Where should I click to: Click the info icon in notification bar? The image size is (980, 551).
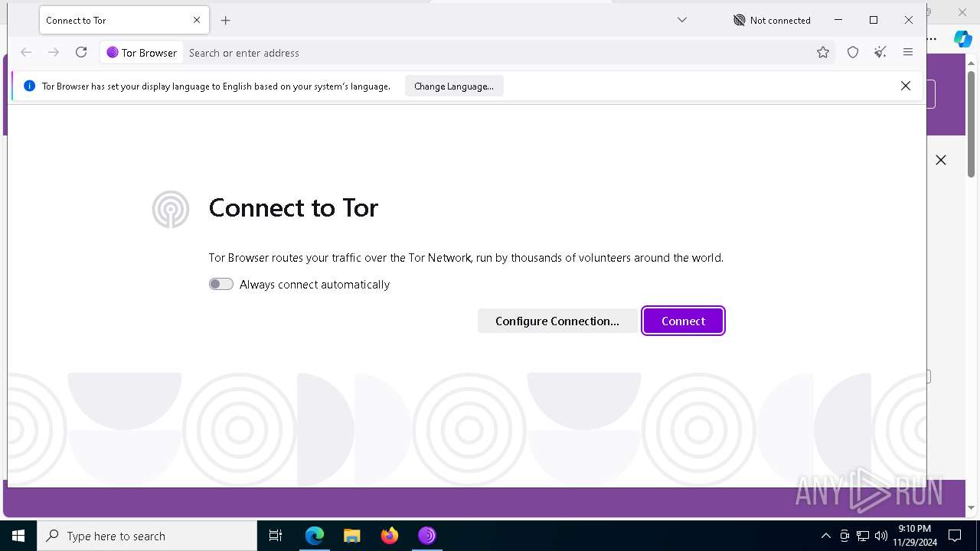coord(29,86)
